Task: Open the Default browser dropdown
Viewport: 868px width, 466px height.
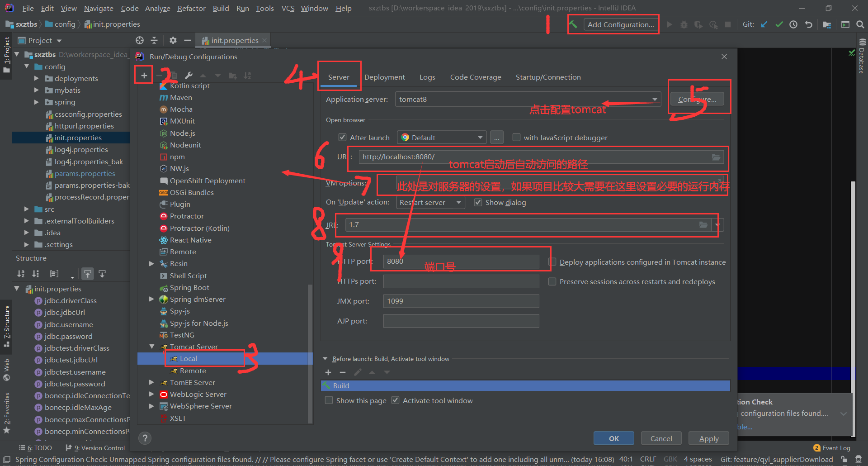Action: (442, 138)
